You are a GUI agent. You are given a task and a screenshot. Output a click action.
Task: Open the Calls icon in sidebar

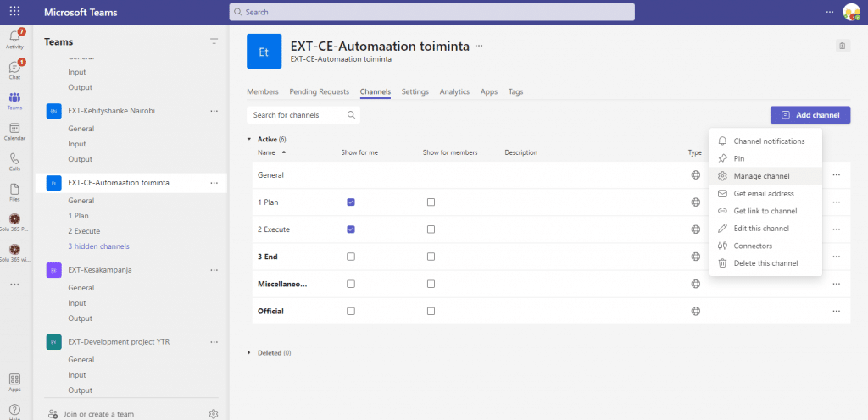[x=15, y=162]
